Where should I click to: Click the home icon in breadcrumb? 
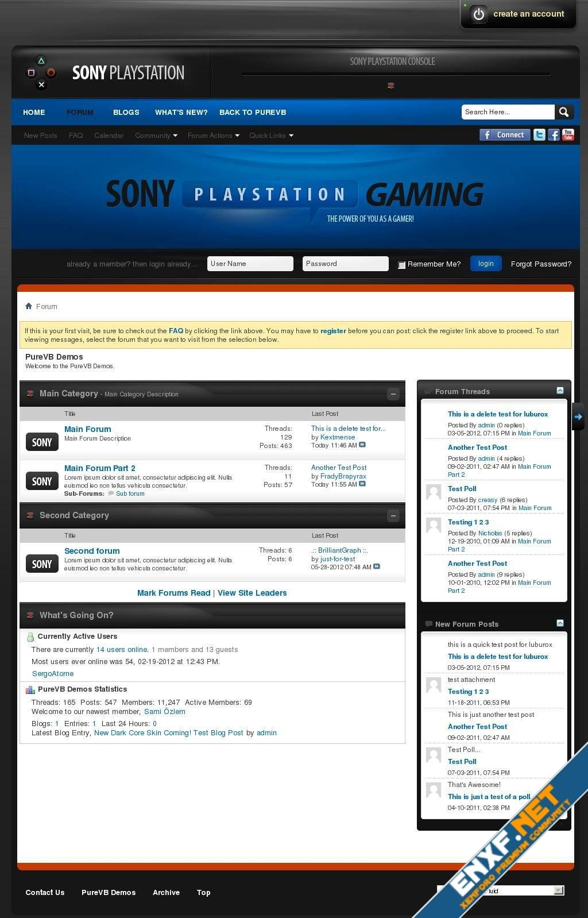tap(29, 306)
